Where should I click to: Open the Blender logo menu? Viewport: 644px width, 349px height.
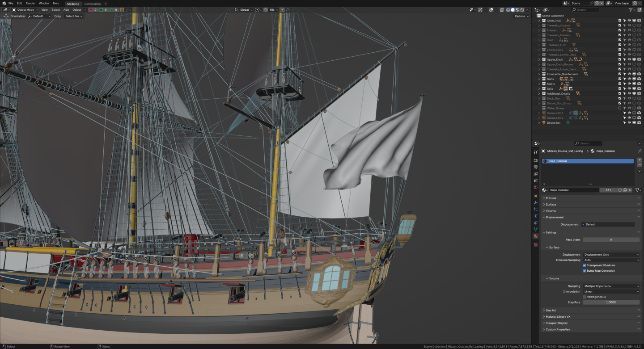(4, 3)
